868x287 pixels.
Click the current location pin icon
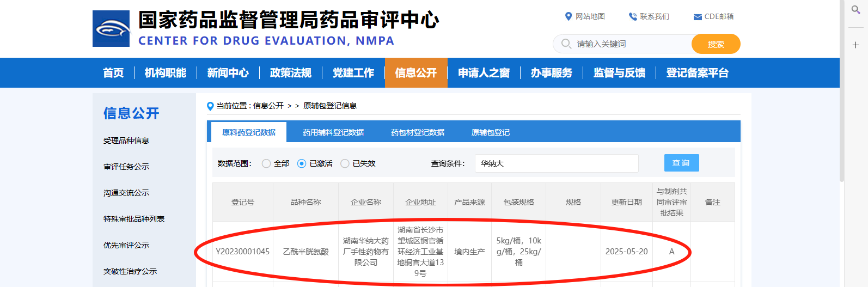(210, 106)
